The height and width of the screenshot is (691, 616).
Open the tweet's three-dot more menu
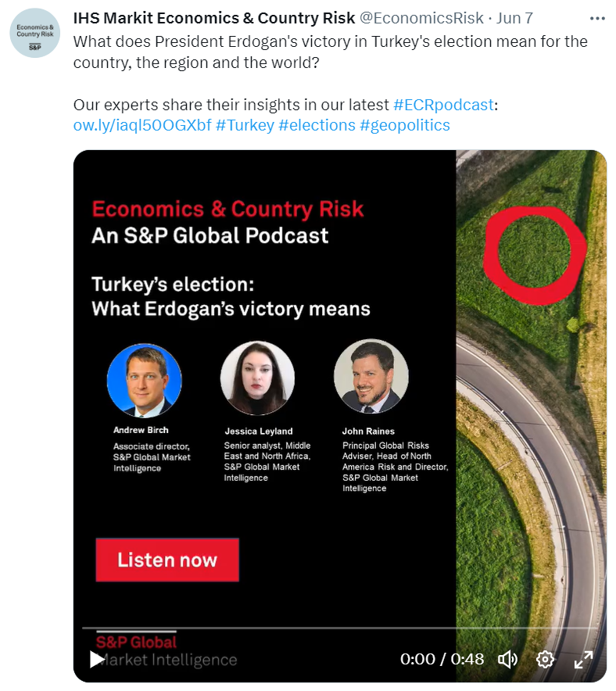597,19
